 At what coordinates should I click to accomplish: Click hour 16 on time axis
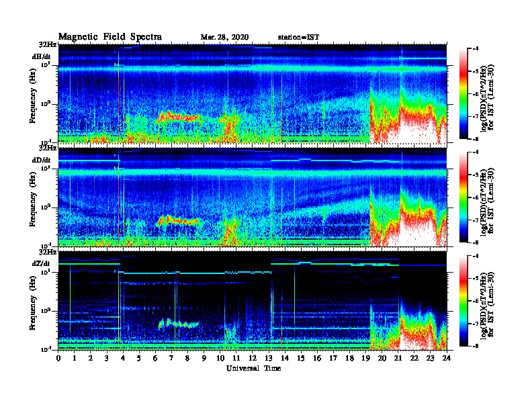pyautogui.click(x=317, y=358)
